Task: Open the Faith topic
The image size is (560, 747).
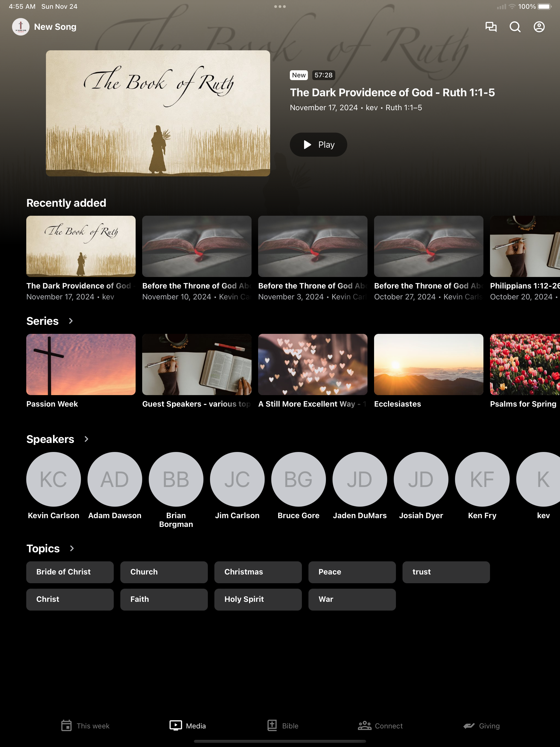Action: coord(164,599)
